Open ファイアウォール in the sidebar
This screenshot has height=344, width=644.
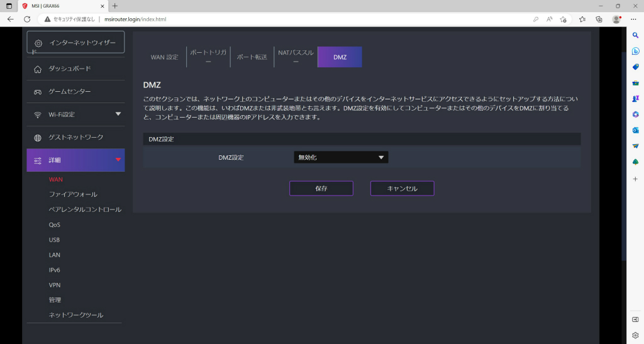click(x=73, y=194)
